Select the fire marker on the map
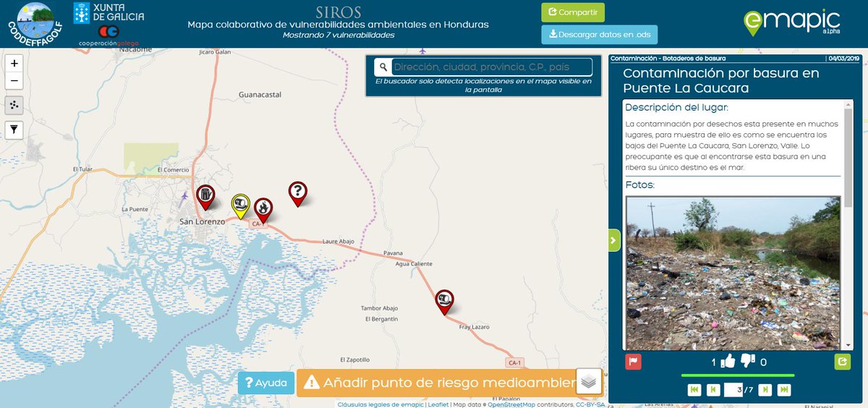This screenshot has height=408, width=868. (263, 210)
